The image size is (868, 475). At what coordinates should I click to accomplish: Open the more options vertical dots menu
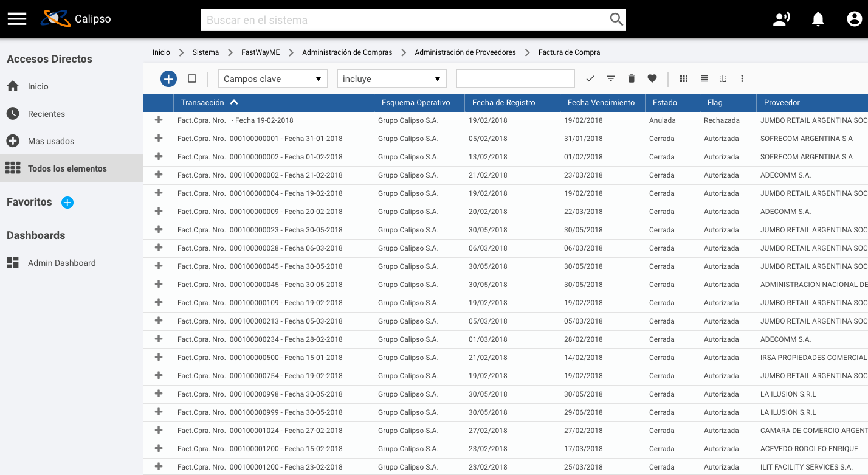coord(742,78)
